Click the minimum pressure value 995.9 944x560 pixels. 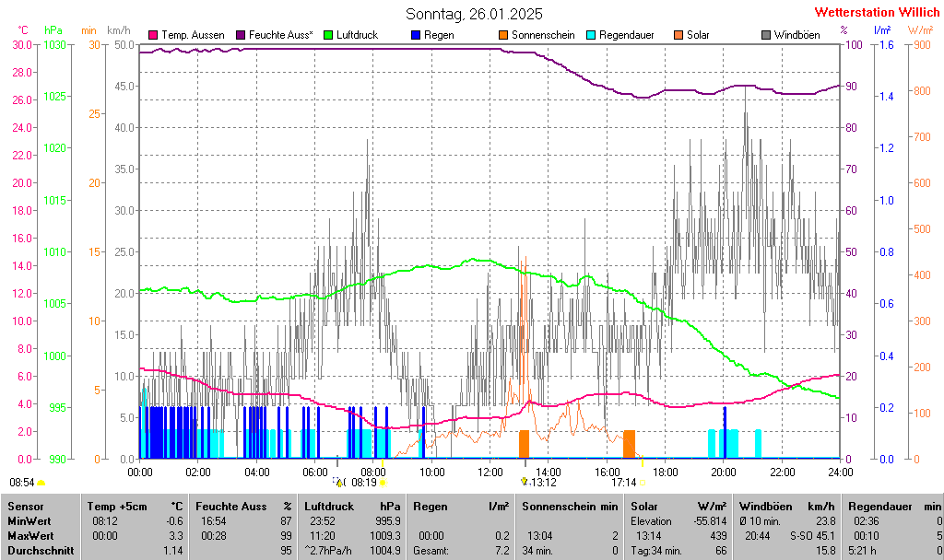[388, 521]
